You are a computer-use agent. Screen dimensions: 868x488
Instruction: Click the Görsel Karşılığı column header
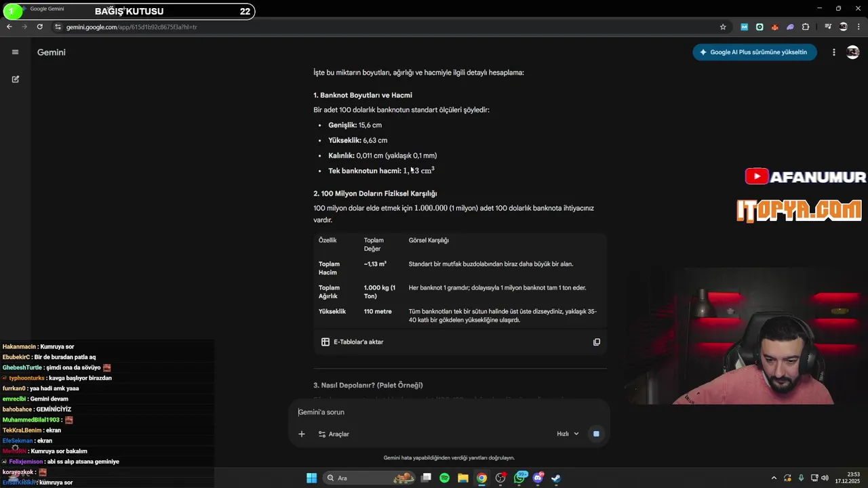(429, 241)
